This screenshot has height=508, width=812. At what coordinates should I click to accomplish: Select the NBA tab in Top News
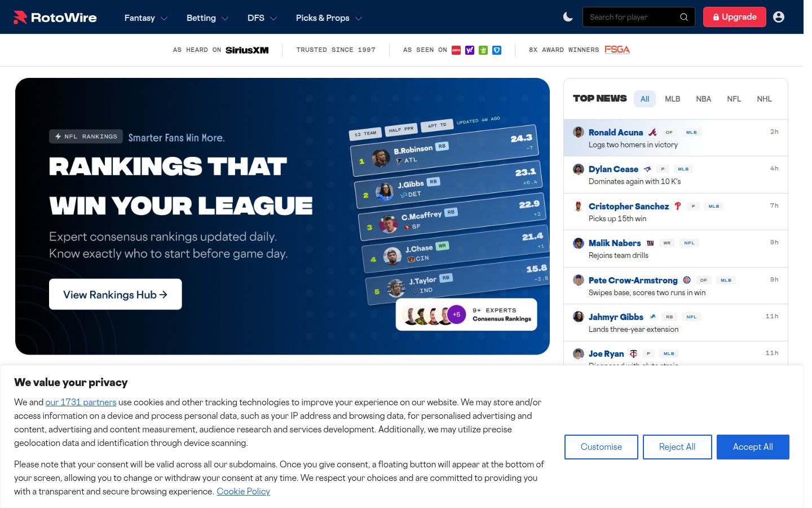(703, 99)
